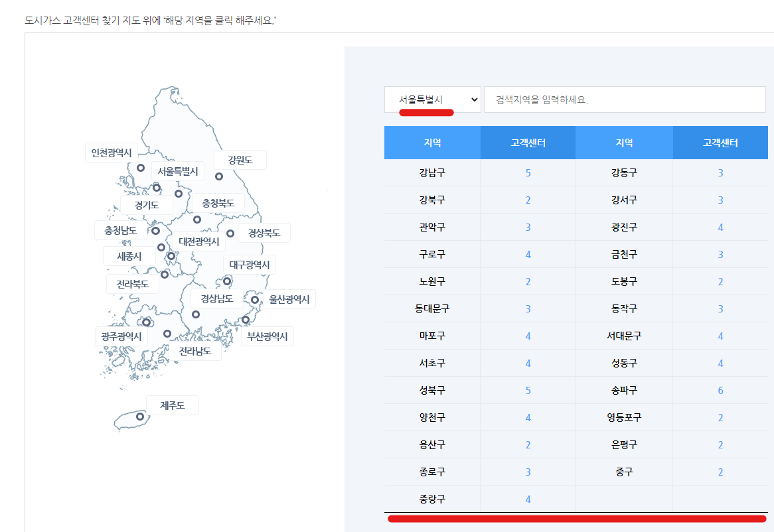View 송파구's 6 customer centers

(720, 390)
